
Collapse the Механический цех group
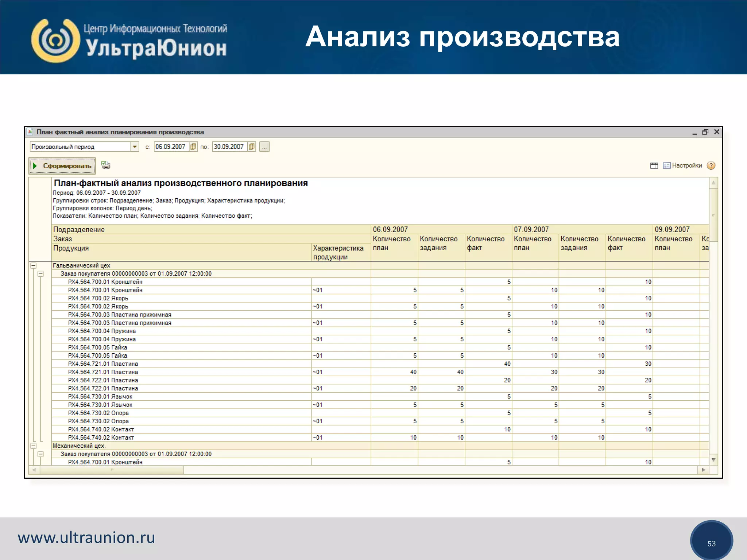click(34, 446)
